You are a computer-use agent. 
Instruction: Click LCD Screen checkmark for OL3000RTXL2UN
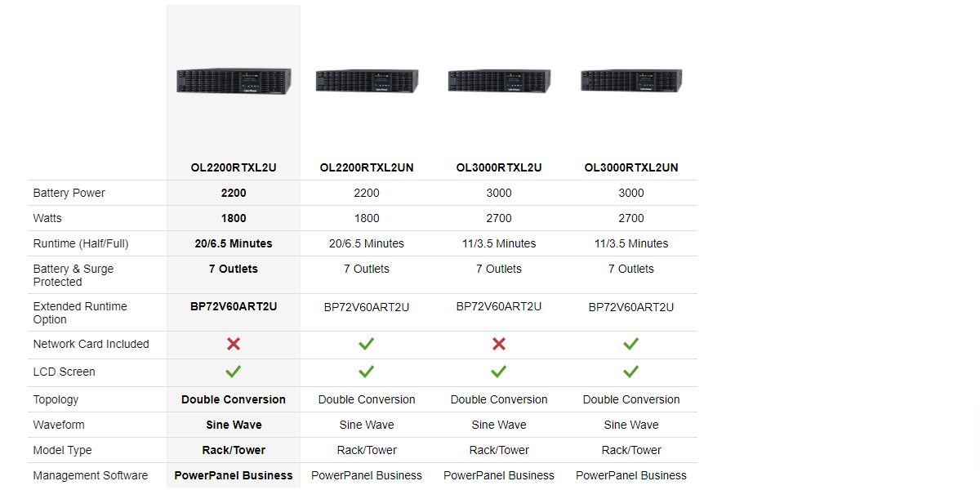631,372
